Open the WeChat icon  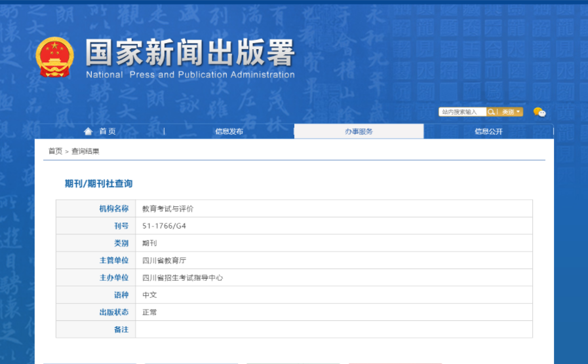click(x=539, y=112)
